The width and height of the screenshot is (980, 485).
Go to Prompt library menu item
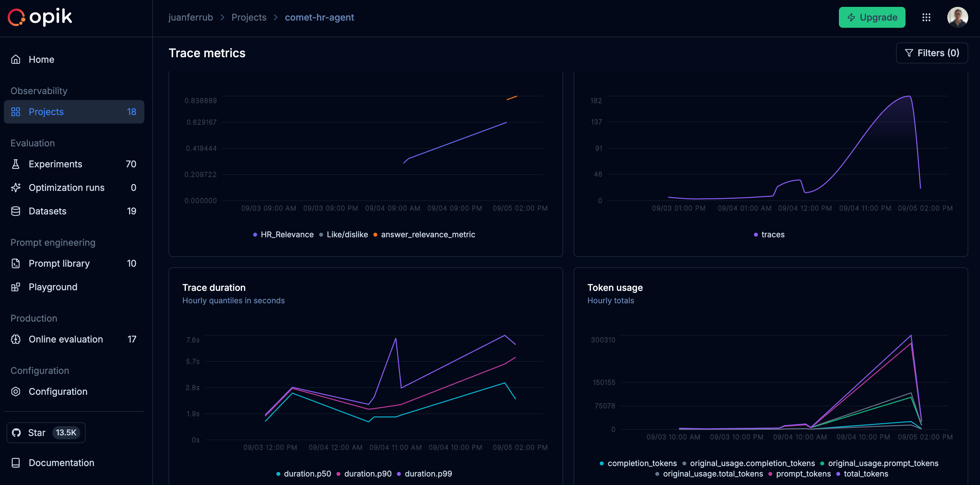coord(59,263)
